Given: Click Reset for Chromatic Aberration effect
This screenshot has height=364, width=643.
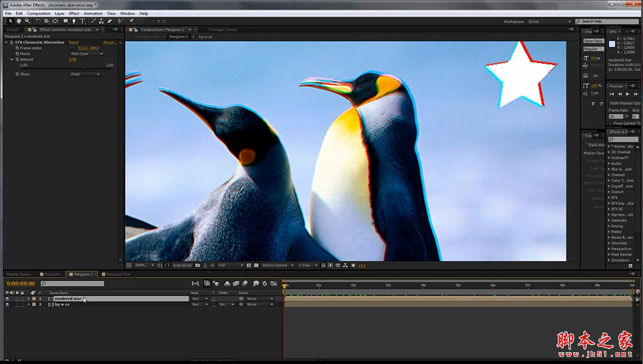Looking at the screenshot, I should 73,42.
